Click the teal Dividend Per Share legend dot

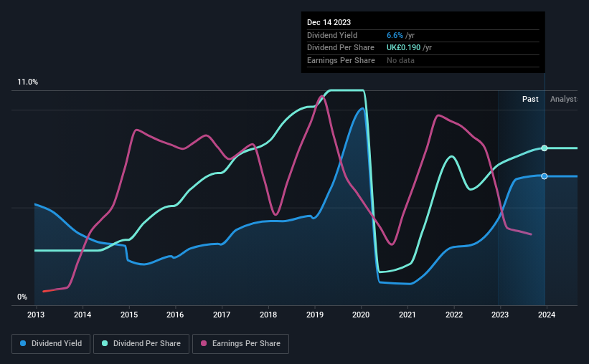point(105,343)
